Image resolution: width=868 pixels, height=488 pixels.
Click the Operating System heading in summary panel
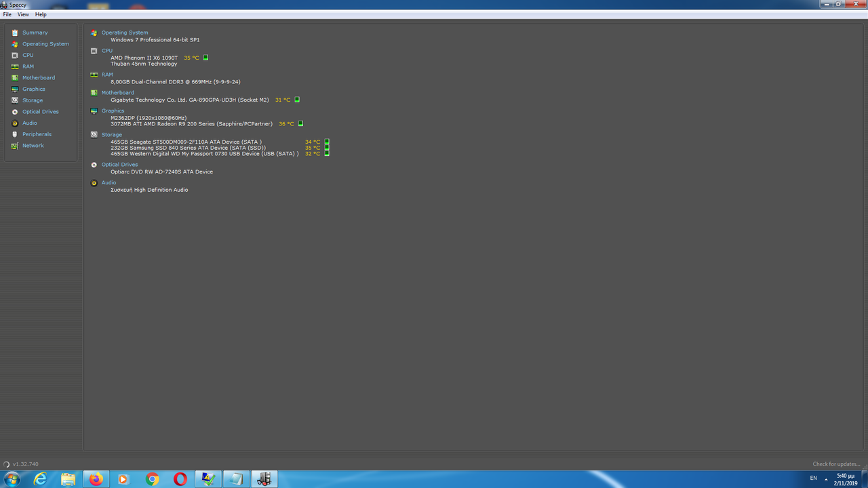point(125,33)
